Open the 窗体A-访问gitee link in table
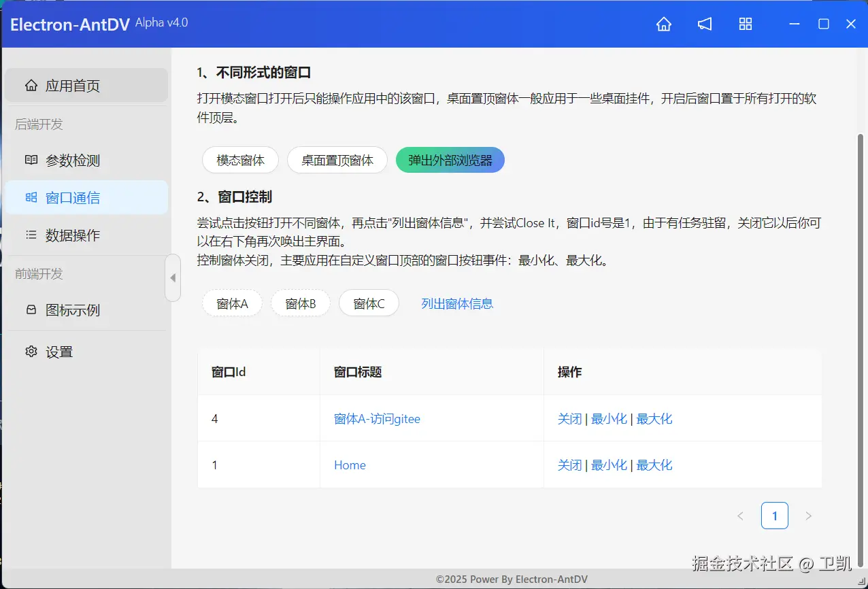Viewport: 868px width, 589px height. (378, 419)
